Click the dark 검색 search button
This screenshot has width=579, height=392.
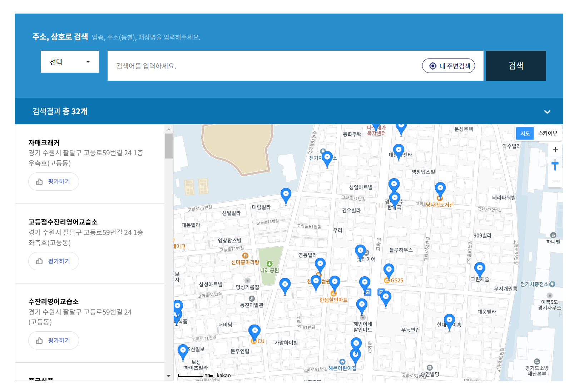tap(516, 66)
